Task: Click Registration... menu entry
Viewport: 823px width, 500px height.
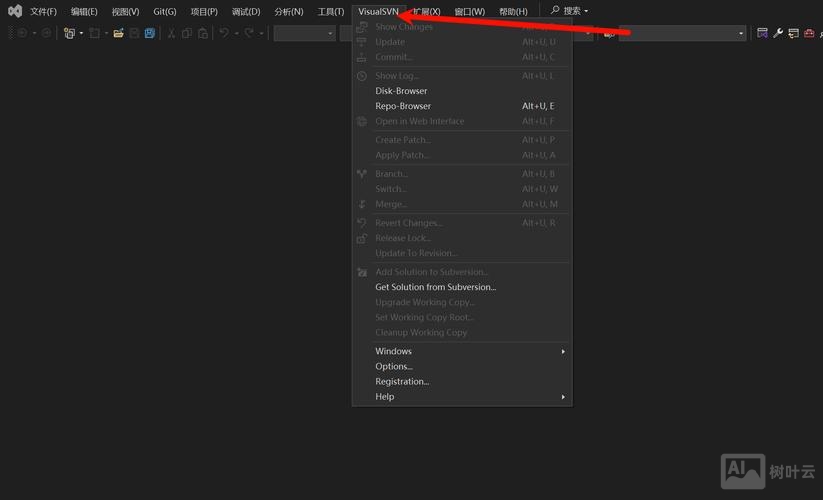Action: coord(402,381)
